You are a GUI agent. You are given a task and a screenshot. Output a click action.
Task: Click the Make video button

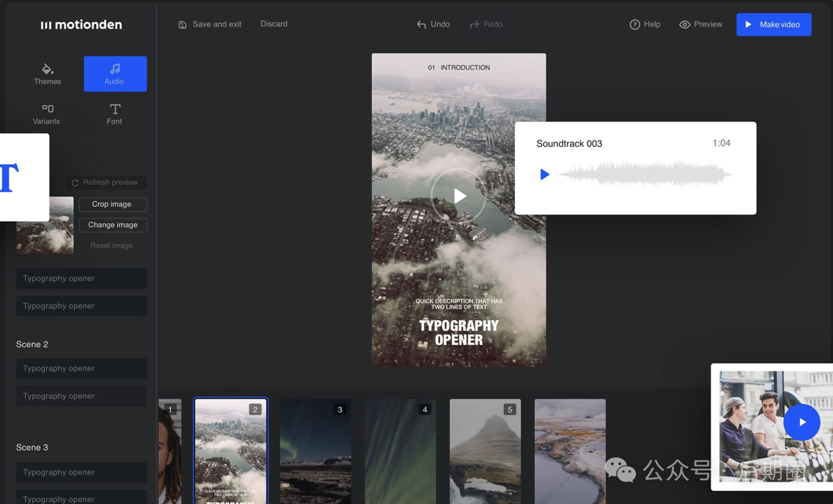774,24
